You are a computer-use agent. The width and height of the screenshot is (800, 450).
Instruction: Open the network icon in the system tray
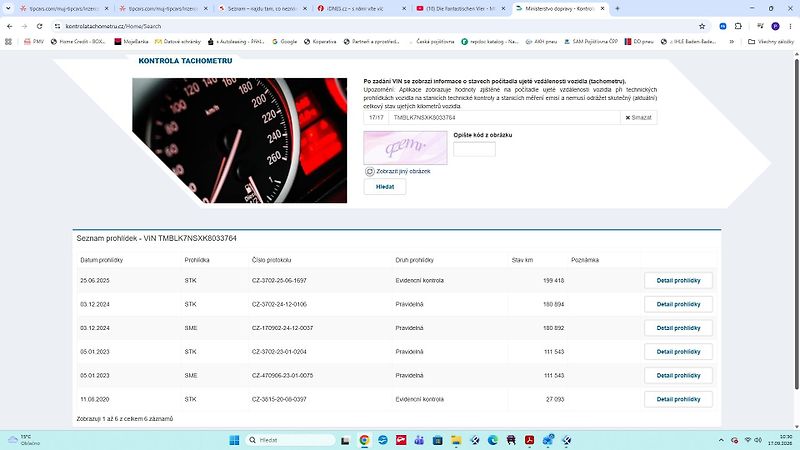tap(747, 440)
